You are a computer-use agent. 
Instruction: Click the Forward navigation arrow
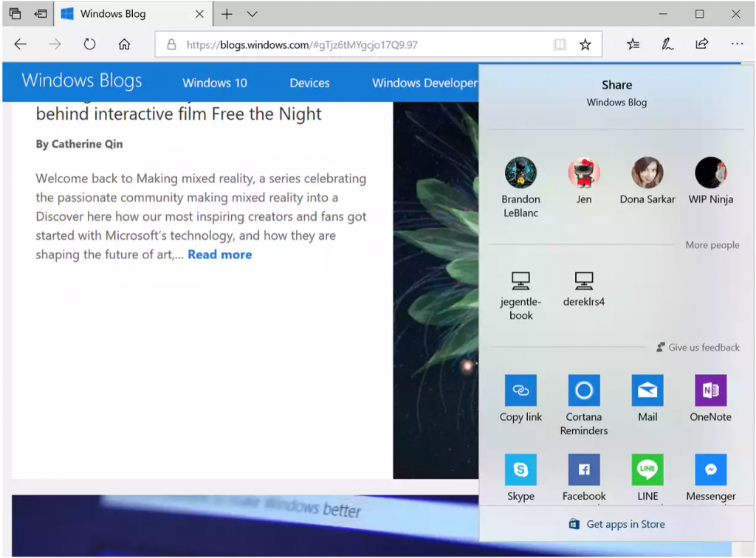[55, 44]
